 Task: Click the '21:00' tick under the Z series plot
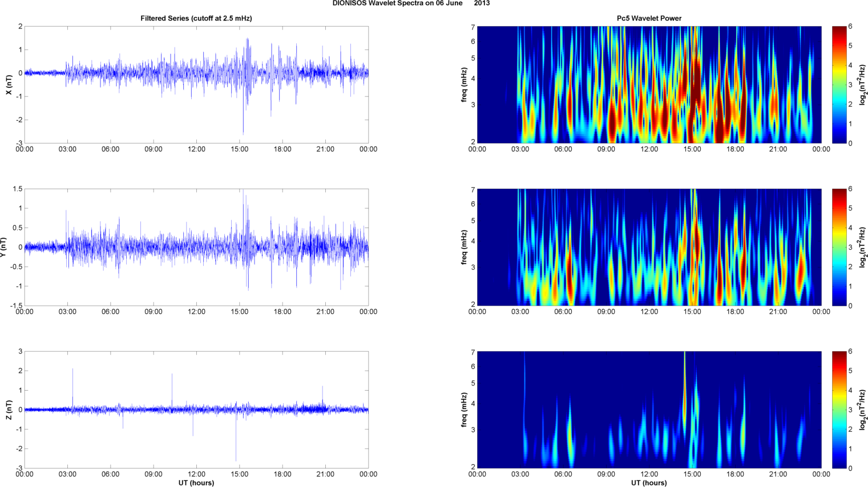tap(325, 474)
